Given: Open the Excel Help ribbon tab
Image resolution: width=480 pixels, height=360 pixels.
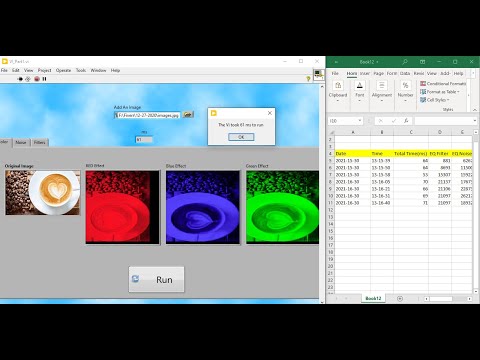Looking at the screenshot, I should pyautogui.click(x=458, y=73).
